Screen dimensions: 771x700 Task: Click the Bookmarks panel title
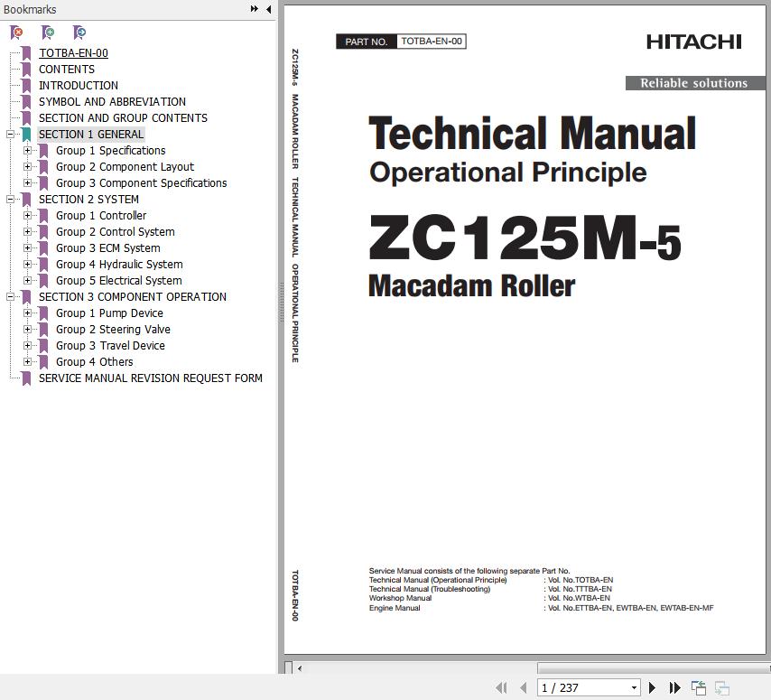pos(30,9)
